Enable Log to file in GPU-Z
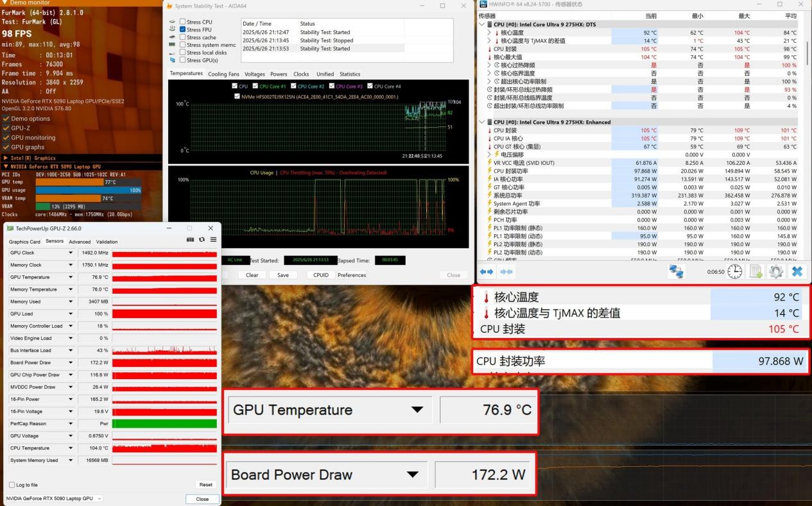Screen dimensions: 812x506 [12, 485]
